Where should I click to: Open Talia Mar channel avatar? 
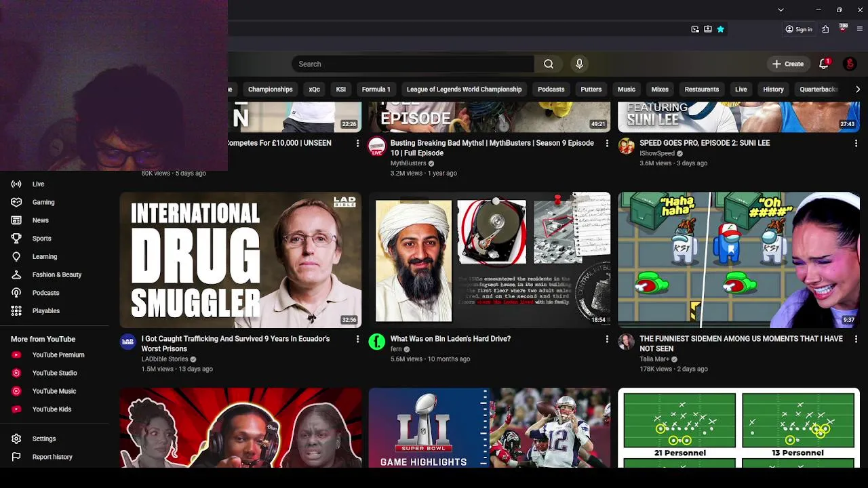(626, 342)
